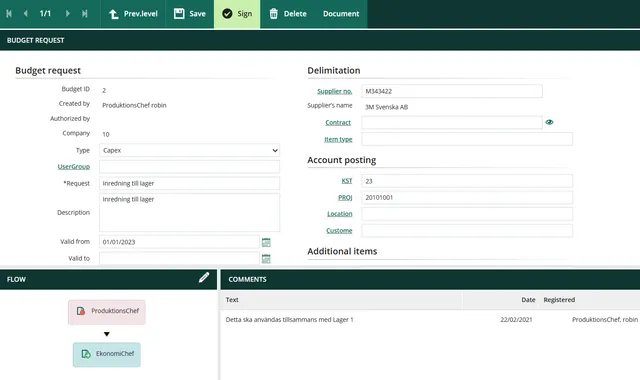This screenshot has width=640, height=380.
Task: View contract with the eye icon
Action: click(x=549, y=122)
